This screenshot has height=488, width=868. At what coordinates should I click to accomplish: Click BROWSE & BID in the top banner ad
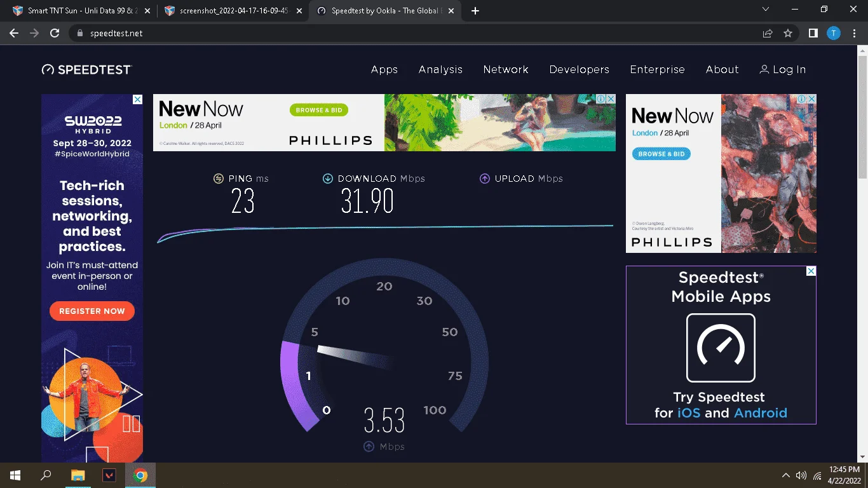click(319, 110)
